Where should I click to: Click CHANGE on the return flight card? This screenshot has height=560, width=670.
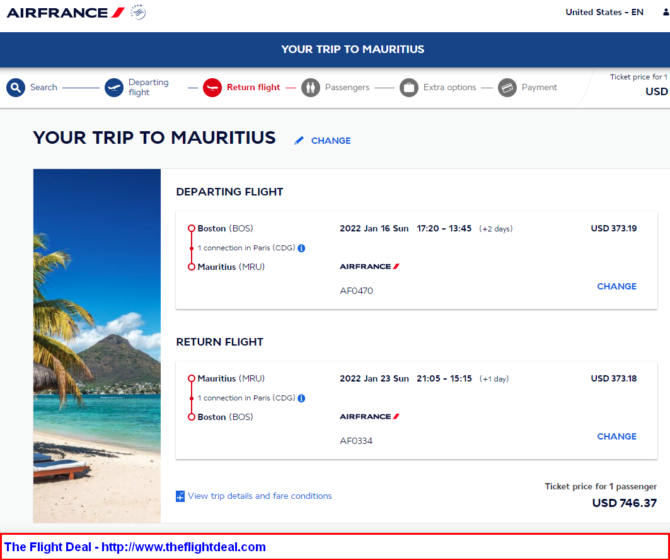[x=617, y=436]
